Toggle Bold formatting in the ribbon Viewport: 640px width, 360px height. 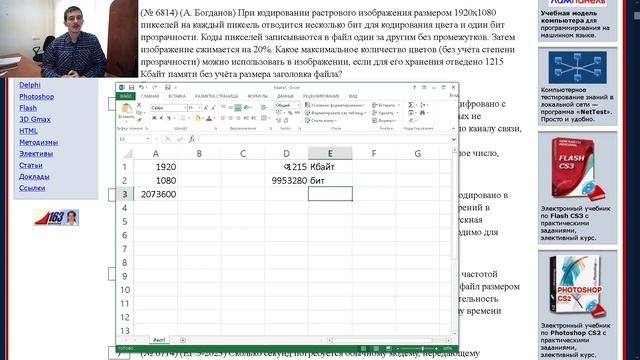click(154, 118)
